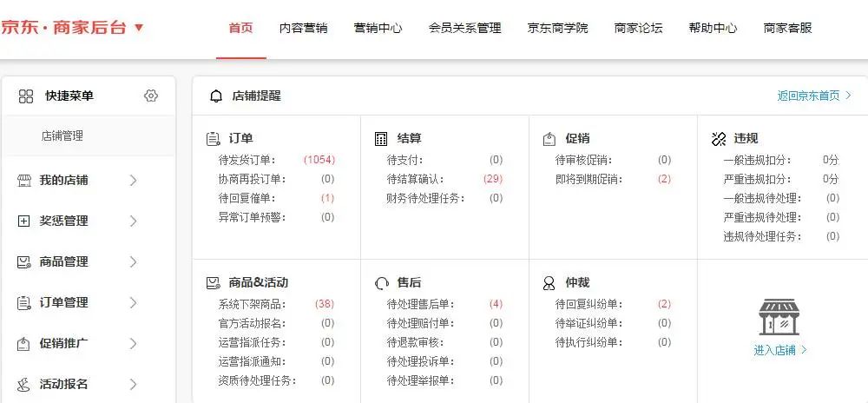This screenshot has width=868, height=403.
Task: Switch to the 营销中心 tab
Action: click(378, 28)
